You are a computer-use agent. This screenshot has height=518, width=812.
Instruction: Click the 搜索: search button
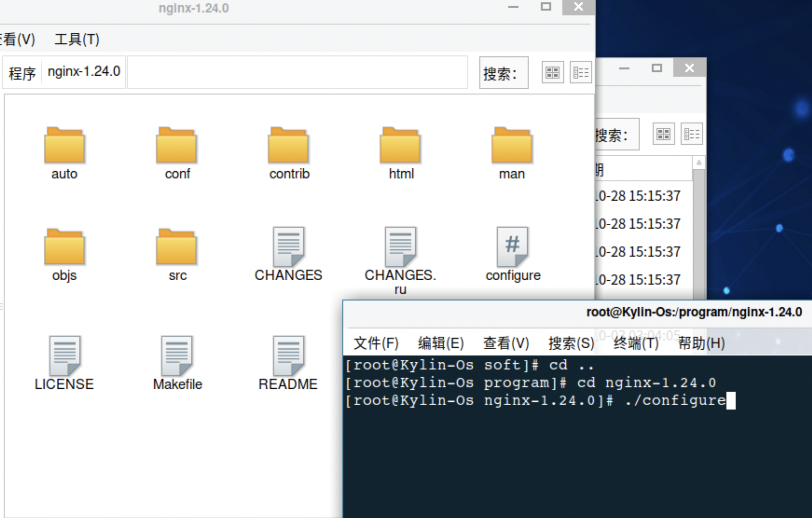[503, 73]
